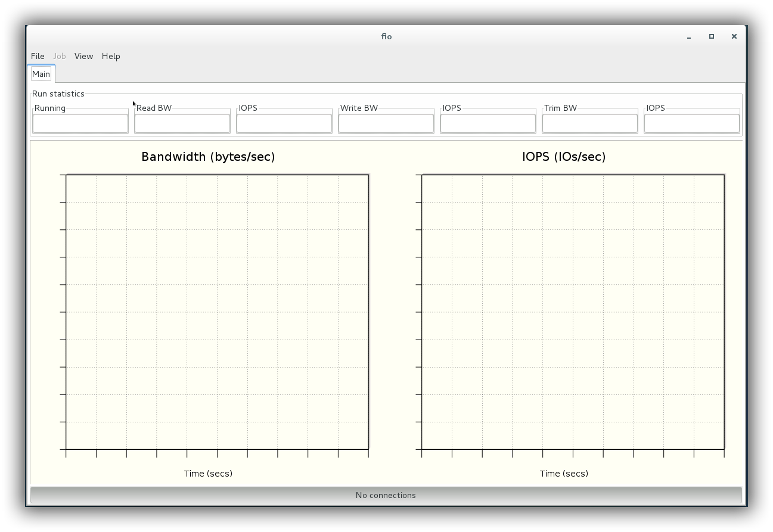Click inside the IOPS graph grid

click(x=573, y=312)
